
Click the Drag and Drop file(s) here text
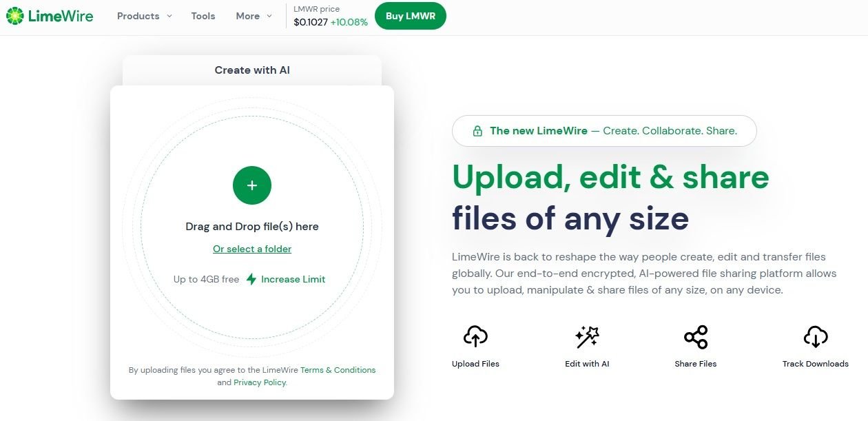click(252, 226)
